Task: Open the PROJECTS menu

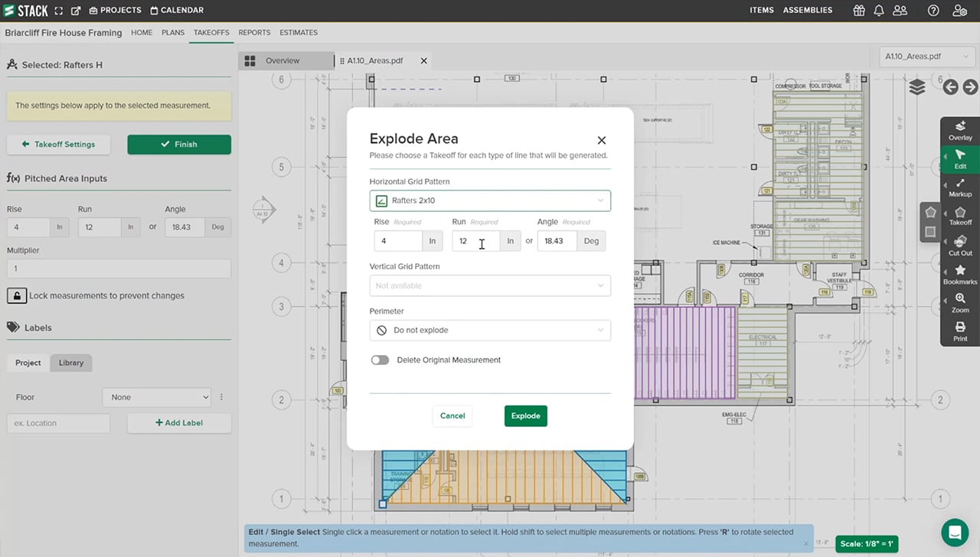Action: coord(116,10)
